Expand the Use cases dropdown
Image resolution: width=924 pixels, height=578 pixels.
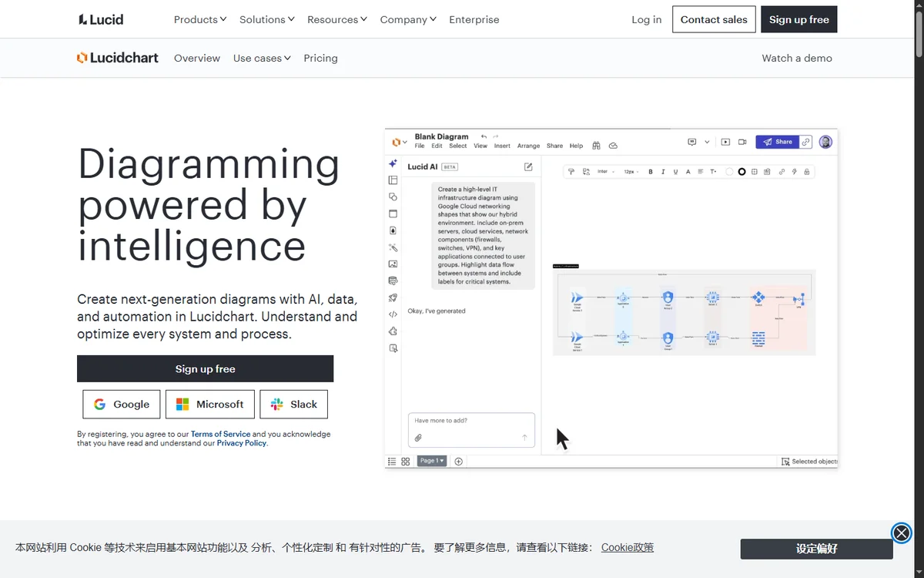click(262, 58)
